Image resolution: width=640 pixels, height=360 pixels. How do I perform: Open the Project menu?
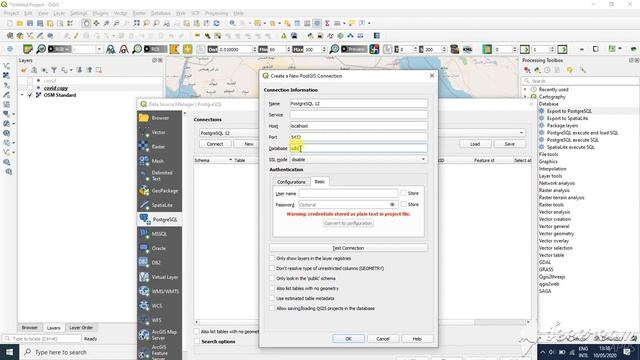(11, 13)
